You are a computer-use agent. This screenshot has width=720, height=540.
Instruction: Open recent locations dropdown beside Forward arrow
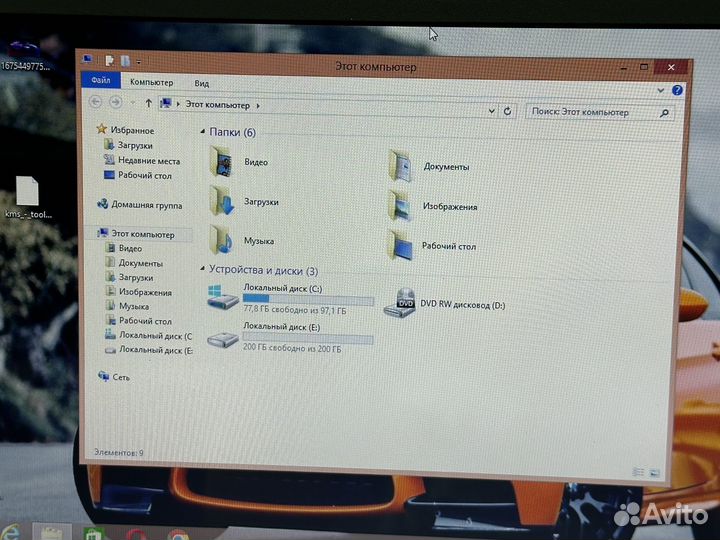tap(133, 103)
